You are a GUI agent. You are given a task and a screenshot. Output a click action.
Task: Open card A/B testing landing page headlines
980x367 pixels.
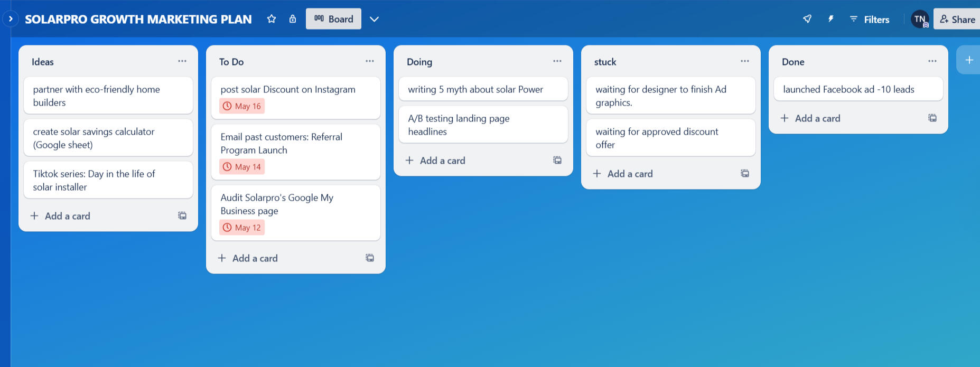point(483,125)
